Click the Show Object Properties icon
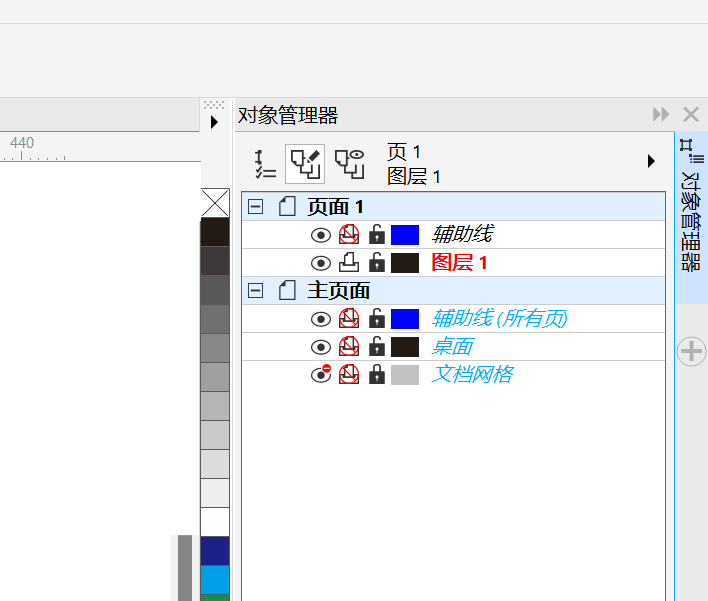 (x=265, y=163)
